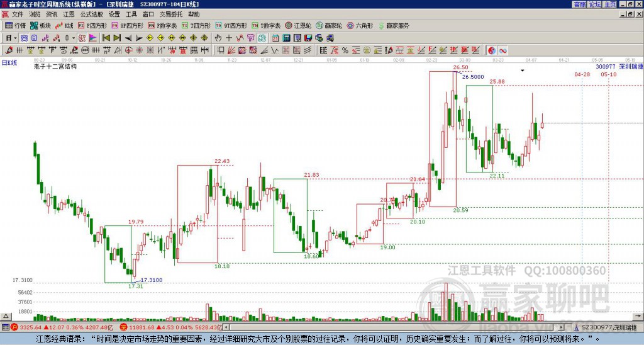Click the first yellow diamond arrow icon
644x345 pixels.
(150, 38)
